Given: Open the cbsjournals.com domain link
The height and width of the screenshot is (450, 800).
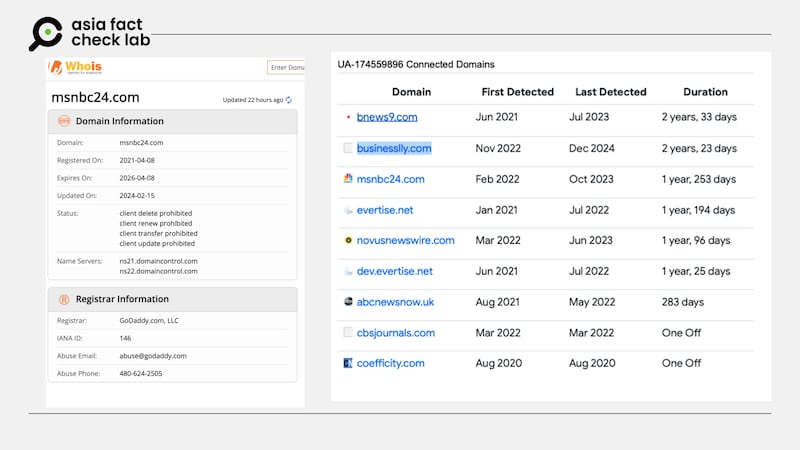Looking at the screenshot, I should 396,333.
